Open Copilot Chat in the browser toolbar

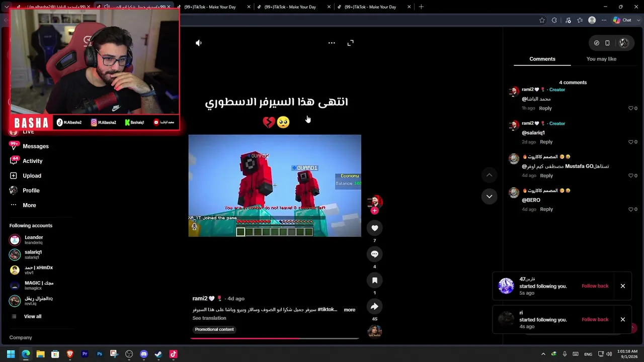click(622, 20)
